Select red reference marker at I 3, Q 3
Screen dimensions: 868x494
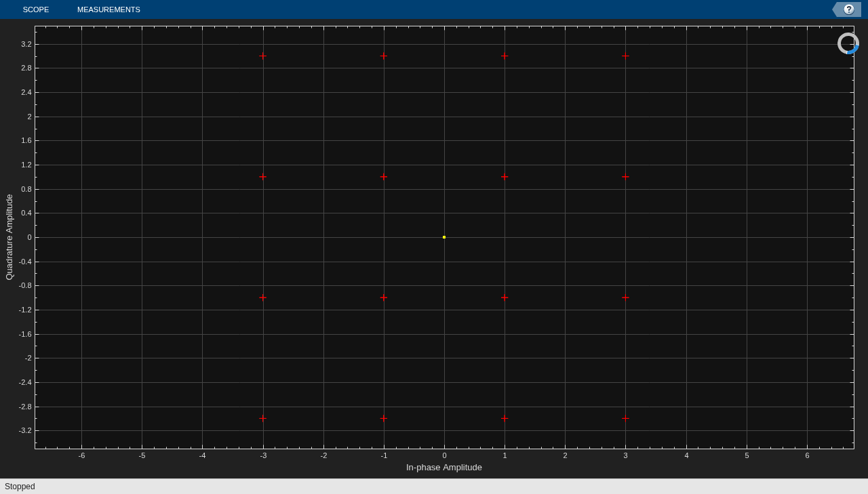pos(625,56)
